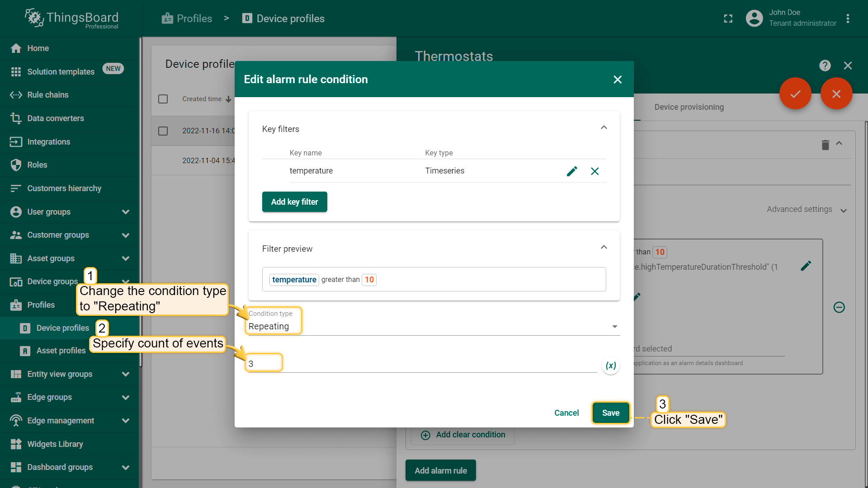
Task: Click temperature chip in filter preview
Action: [294, 280]
